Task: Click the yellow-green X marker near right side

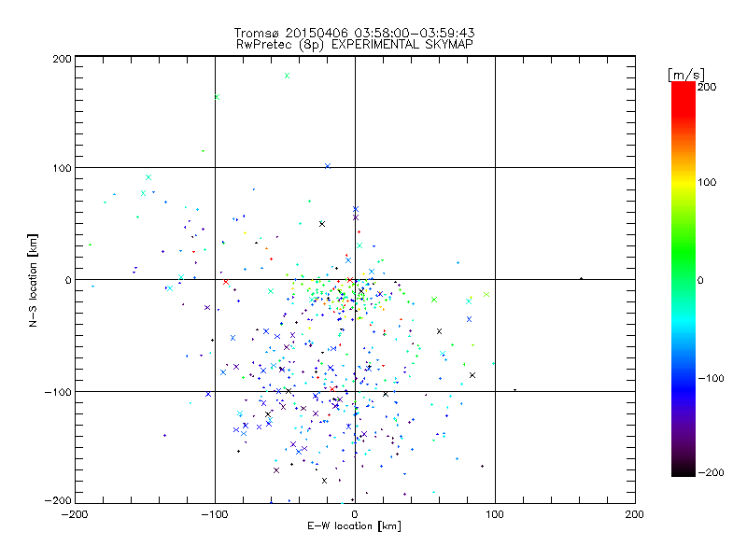Action: point(486,294)
